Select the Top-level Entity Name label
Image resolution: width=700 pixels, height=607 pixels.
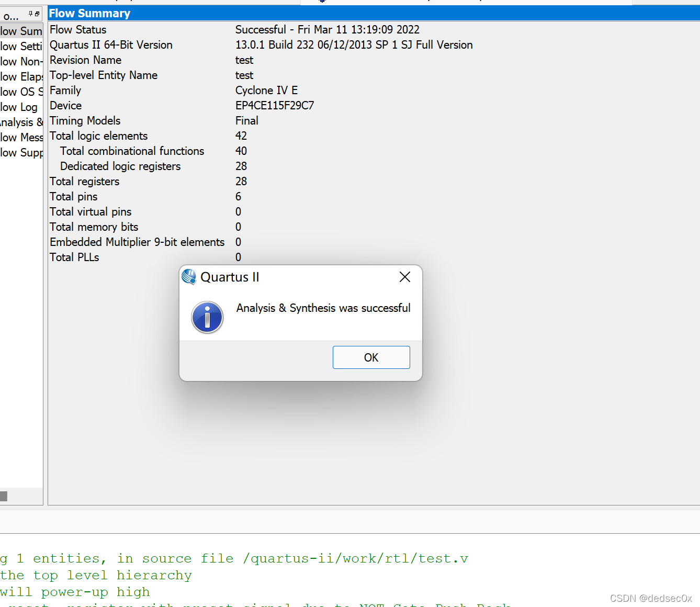(104, 75)
